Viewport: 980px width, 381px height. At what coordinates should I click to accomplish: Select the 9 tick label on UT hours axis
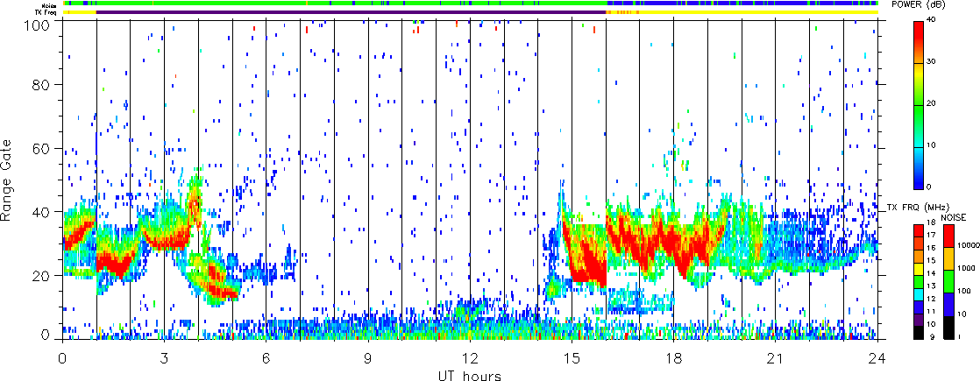[368, 357]
